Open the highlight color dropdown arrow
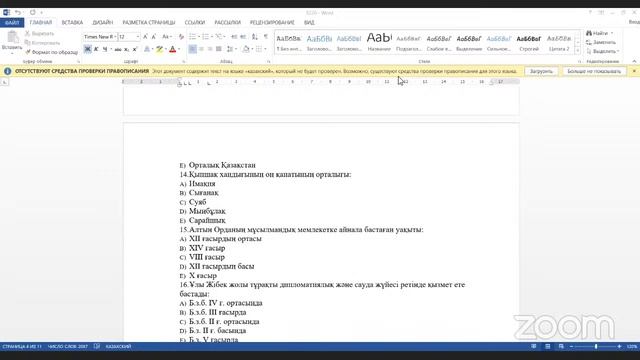This screenshot has width=640, height=360. 166,49
